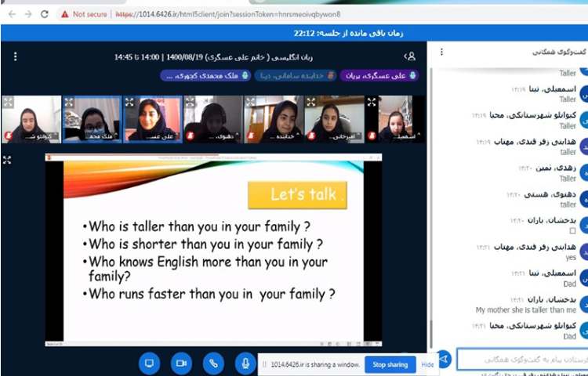Viewport: 588px width, 376px height.
Task: Make the presentation area fullscreen
Action: coord(7,160)
